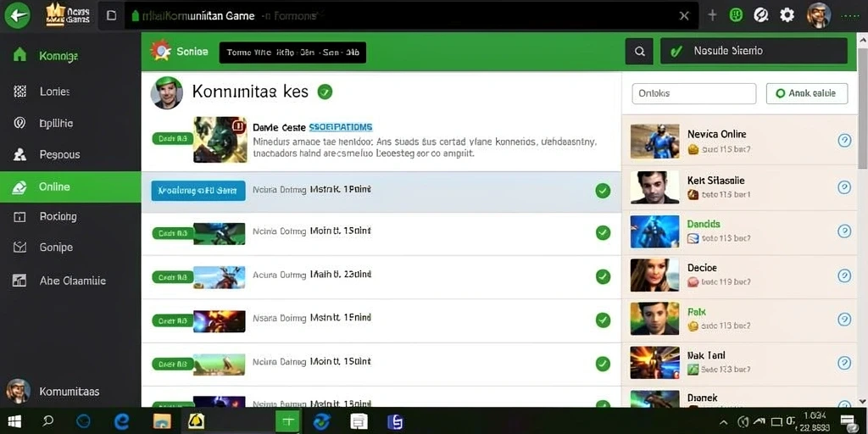The image size is (868, 434).
Task: Show hidden tray icons chevron
Action: point(724,423)
